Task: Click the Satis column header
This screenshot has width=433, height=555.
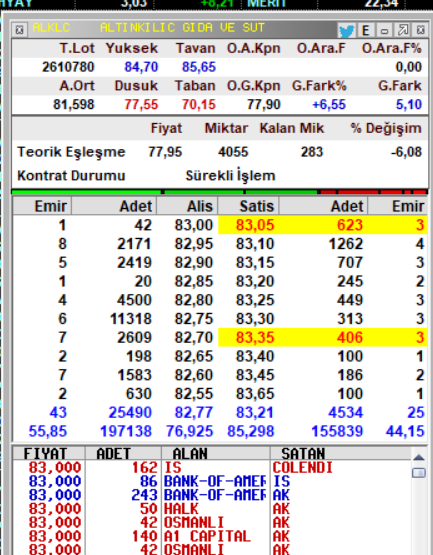Action: coord(249,206)
